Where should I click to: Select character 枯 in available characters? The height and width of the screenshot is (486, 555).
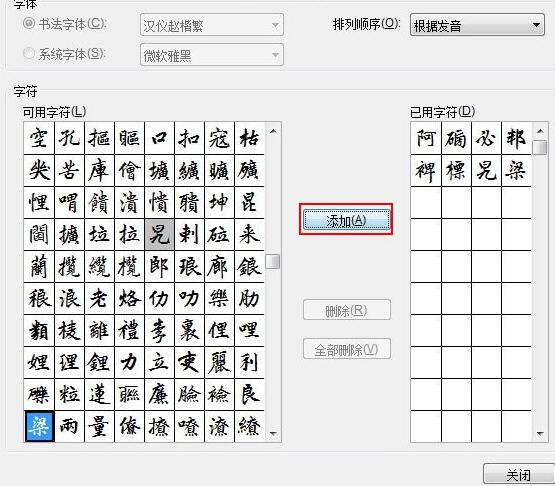[249, 138]
